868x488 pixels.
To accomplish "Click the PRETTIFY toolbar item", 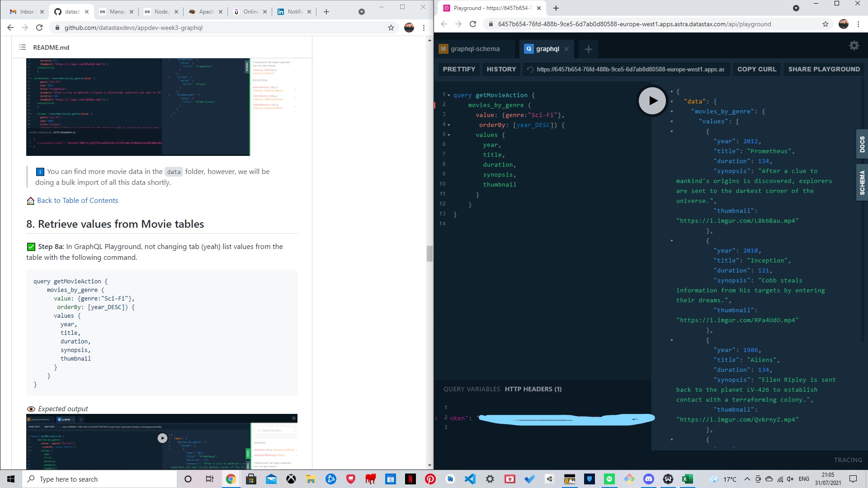I will [459, 69].
